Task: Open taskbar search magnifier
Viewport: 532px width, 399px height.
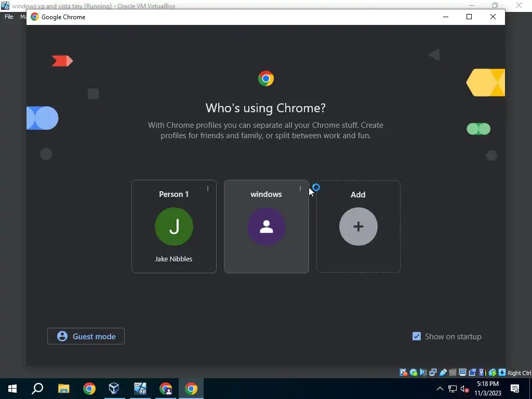Action: point(37,389)
